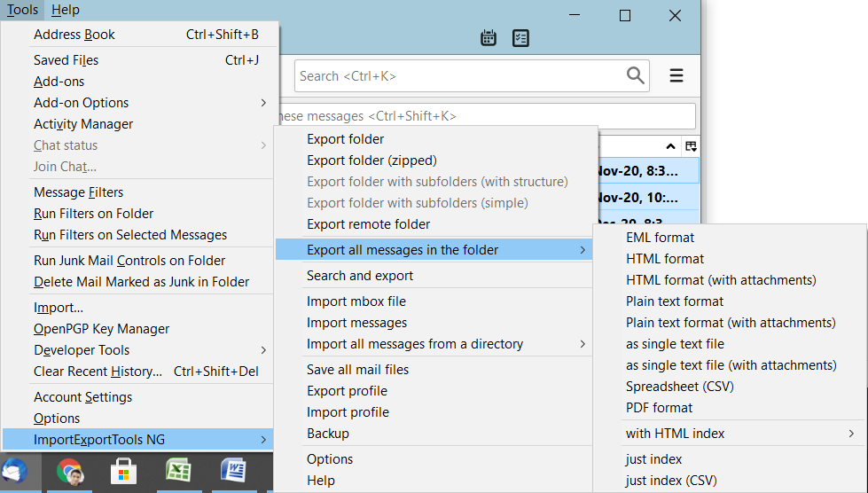Open the calendar icon in toolbar
Screen dimensions: 868x493
(x=489, y=38)
